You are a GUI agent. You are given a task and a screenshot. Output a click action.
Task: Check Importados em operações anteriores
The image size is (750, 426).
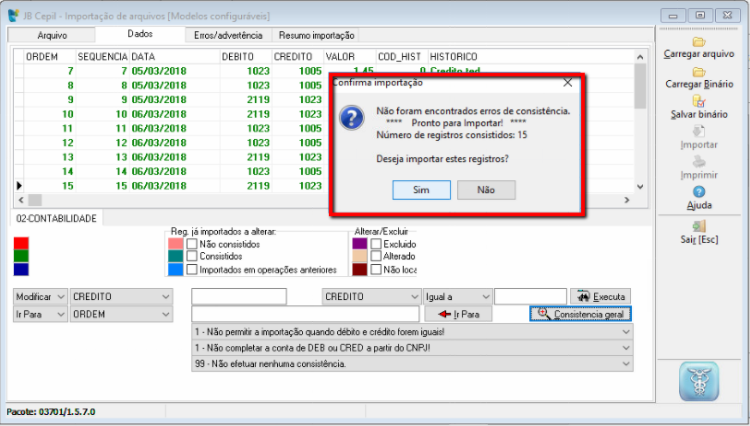[x=192, y=270]
